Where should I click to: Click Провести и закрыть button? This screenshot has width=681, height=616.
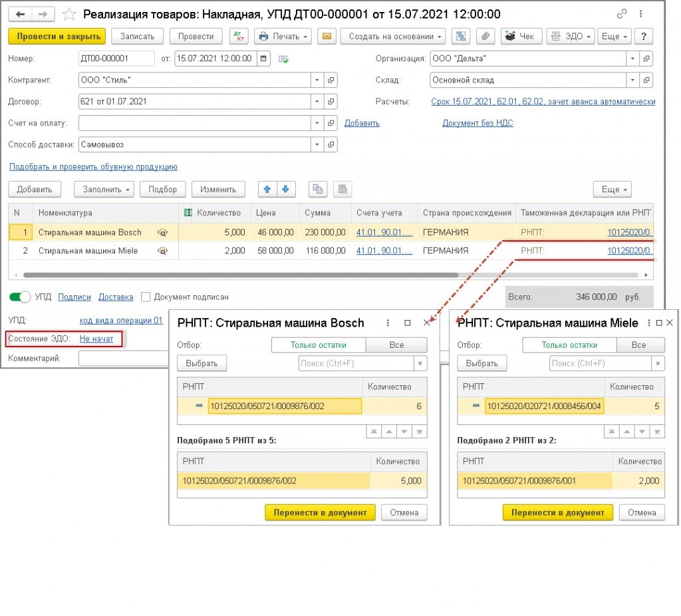tap(57, 37)
